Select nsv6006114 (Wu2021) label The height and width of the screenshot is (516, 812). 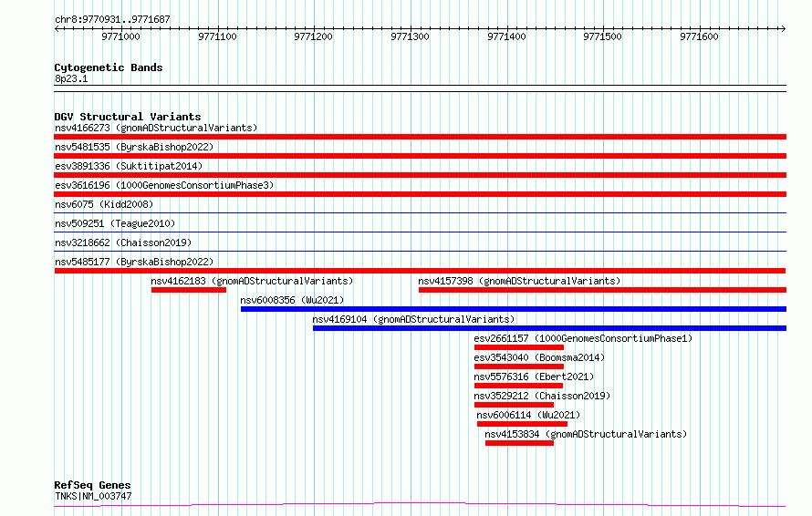[x=528, y=415]
